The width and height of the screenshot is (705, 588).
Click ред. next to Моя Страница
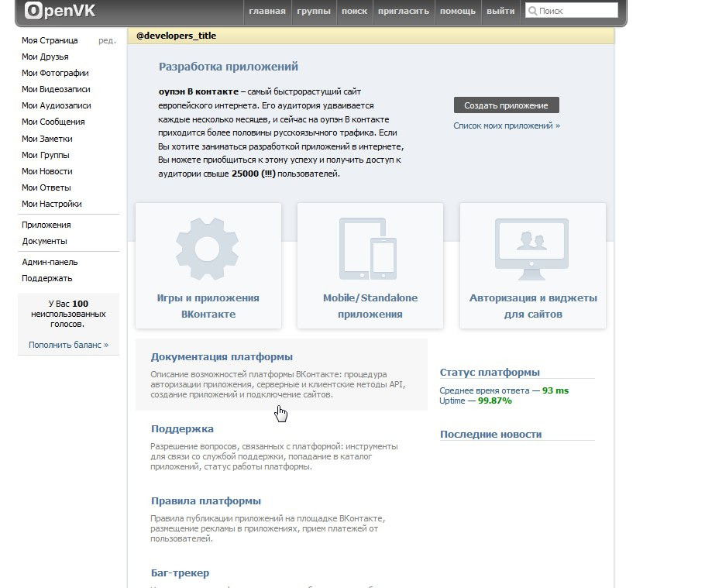coord(107,40)
